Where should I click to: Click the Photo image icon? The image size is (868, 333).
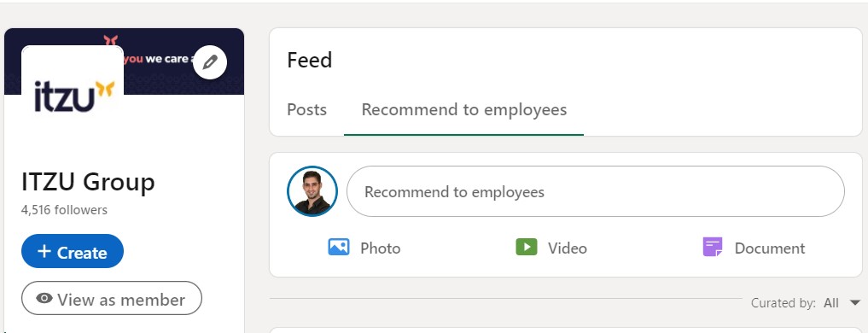click(338, 247)
